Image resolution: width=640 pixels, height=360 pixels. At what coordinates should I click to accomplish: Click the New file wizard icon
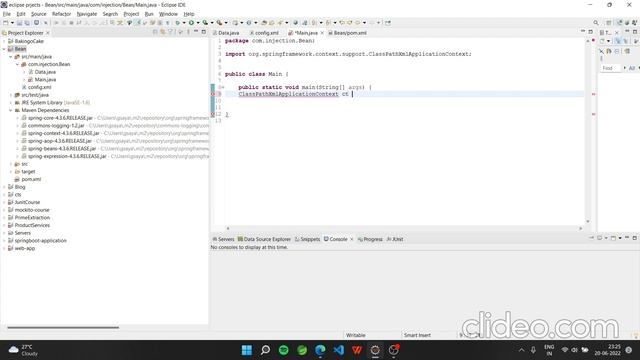click(6, 23)
